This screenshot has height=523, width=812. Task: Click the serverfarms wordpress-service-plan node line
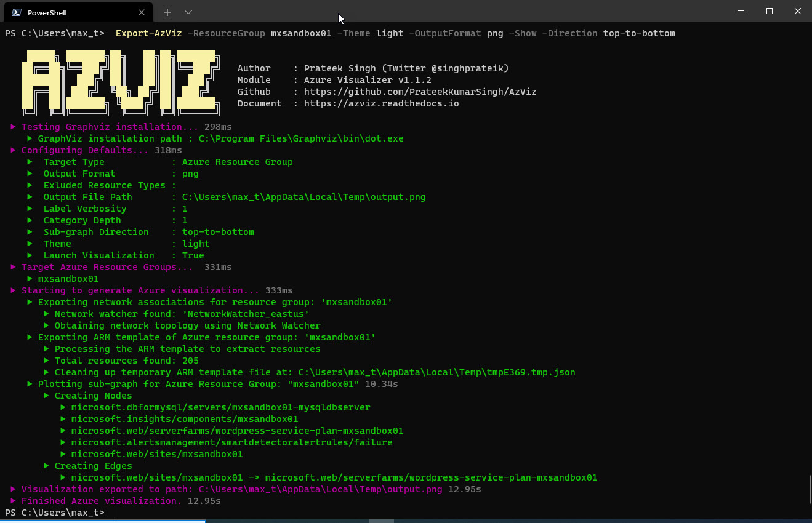[x=232, y=431]
